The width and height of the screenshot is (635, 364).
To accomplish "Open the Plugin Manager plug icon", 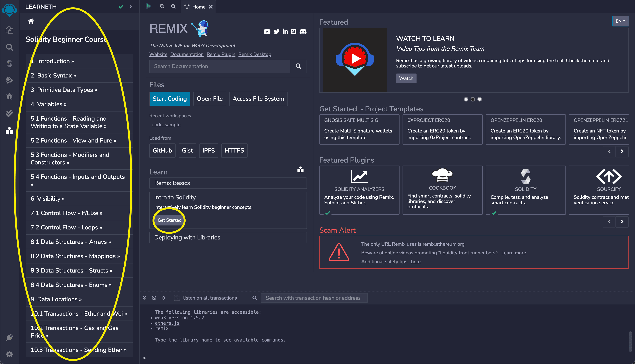I will [9, 338].
